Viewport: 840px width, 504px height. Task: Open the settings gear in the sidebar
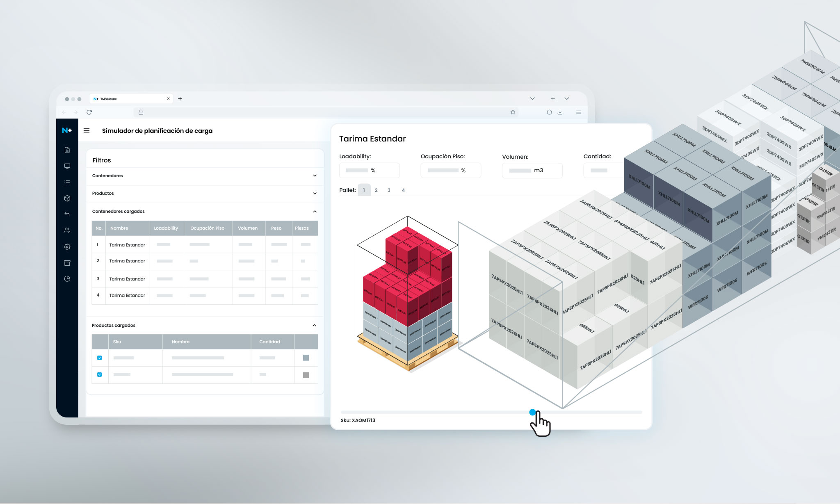coord(67,247)
